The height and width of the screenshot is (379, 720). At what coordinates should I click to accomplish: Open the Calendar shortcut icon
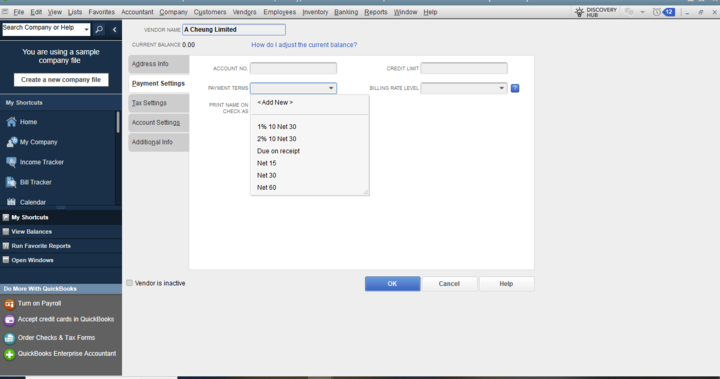(x=11, y=202)
